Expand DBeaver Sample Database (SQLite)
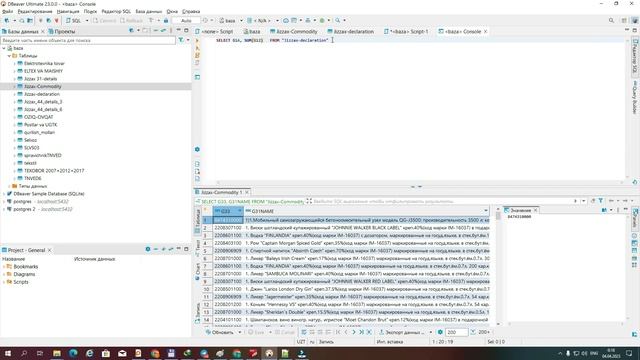Screen dimensions: 640x360 point(4,194)
